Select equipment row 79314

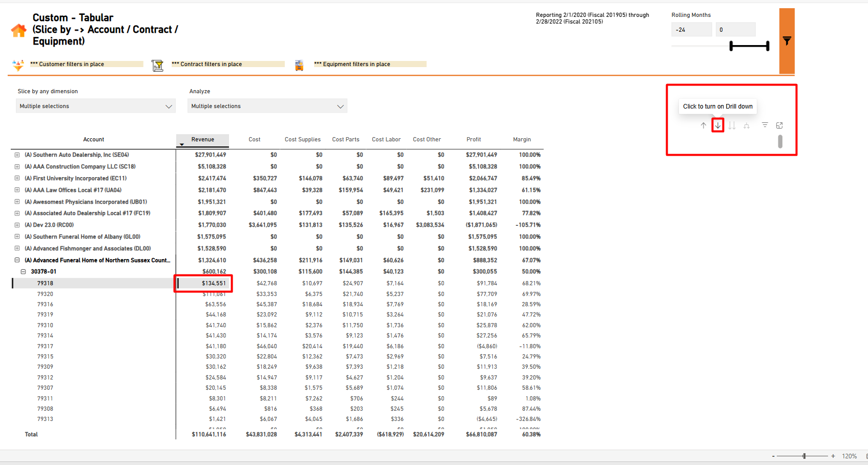[x=45, y=335]
